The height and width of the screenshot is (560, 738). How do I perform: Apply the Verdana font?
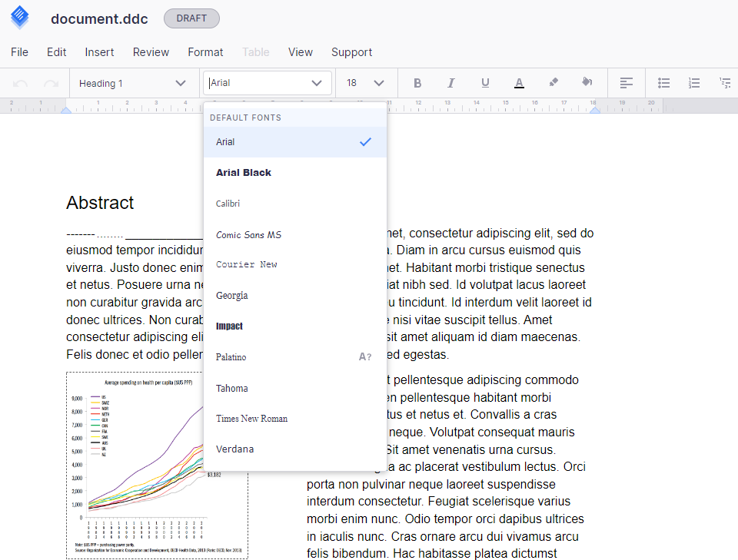[x=295, y=449]
